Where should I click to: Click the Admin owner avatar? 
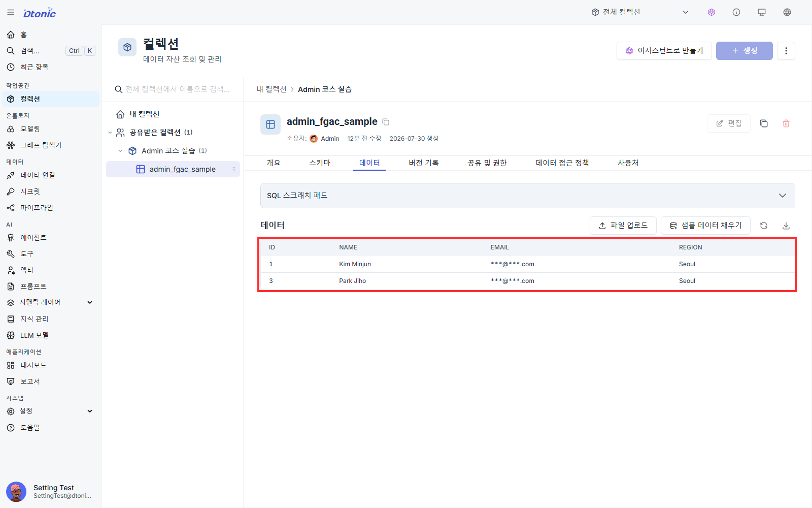coord(314,139)
